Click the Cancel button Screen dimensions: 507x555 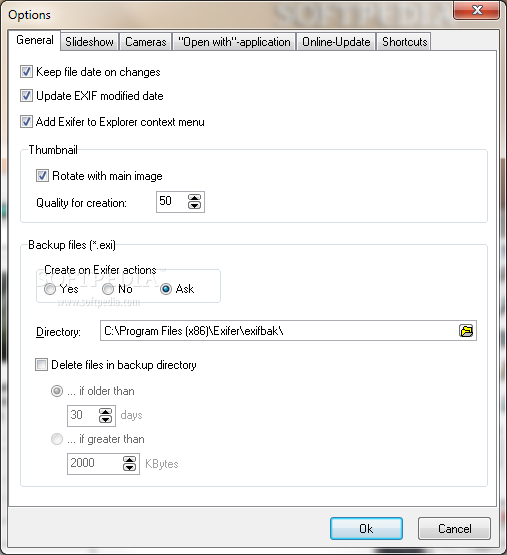coord(455,528)
